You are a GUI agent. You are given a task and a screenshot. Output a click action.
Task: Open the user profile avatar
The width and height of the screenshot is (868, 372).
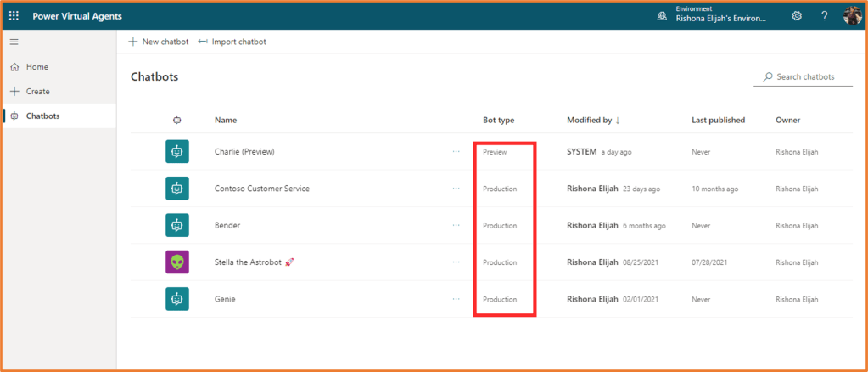point(852,16)
